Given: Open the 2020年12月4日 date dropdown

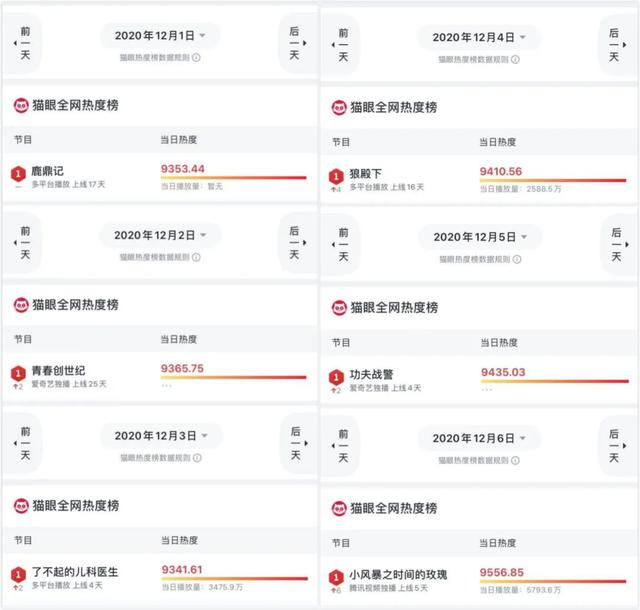Looking at the screenshot, I should [479, 38].
